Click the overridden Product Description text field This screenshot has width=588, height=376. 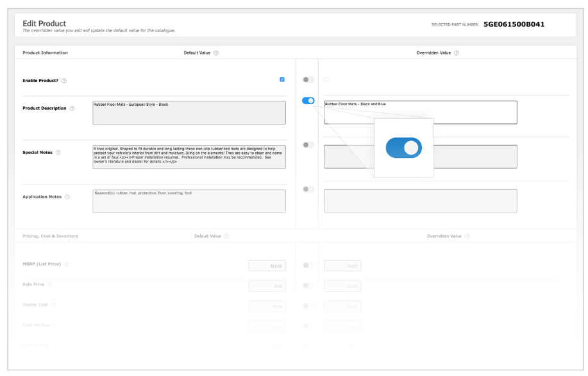pos(420,112)
